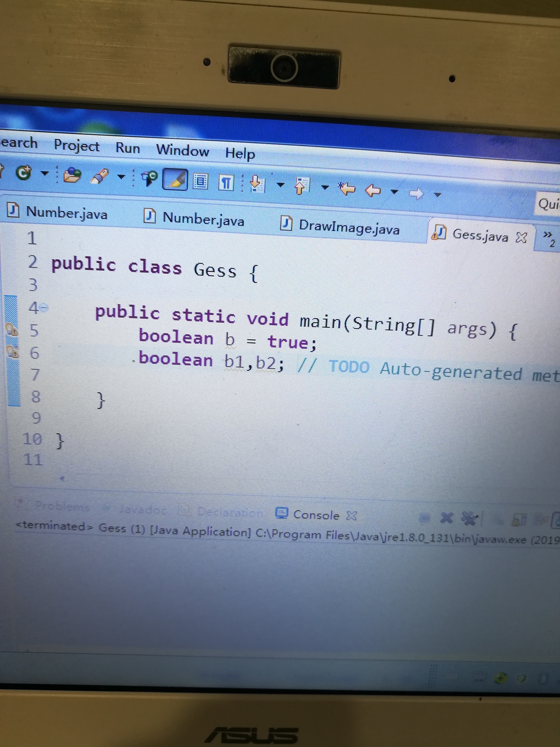Open the Project menu

(x=77, y=146)
